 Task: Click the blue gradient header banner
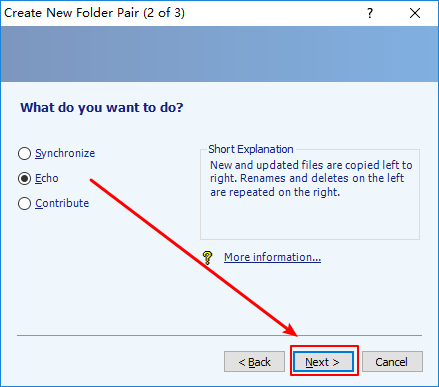tap(219, 54)
